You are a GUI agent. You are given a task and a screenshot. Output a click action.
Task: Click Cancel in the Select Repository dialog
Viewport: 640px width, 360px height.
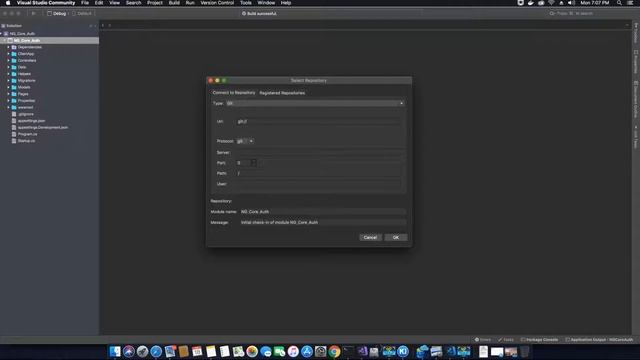(x=370, y=237)
